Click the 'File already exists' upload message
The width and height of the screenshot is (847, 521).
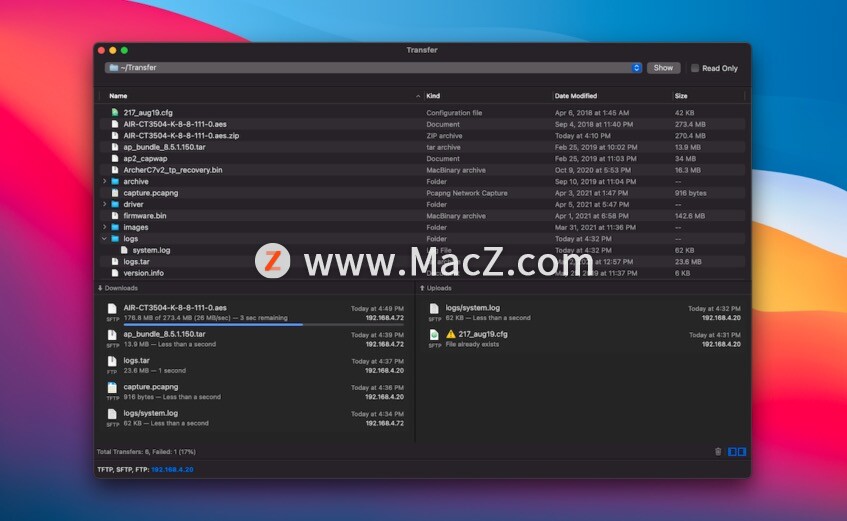coord(472,344)
